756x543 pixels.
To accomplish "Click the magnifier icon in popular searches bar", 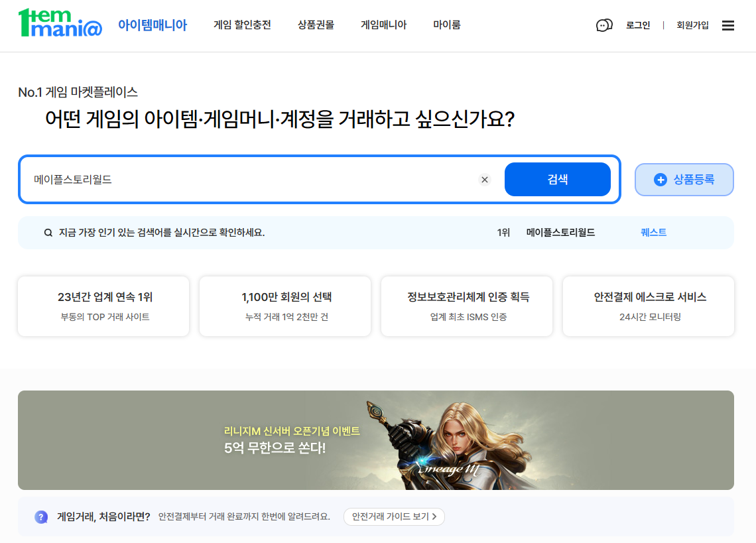I will point(48,233).
